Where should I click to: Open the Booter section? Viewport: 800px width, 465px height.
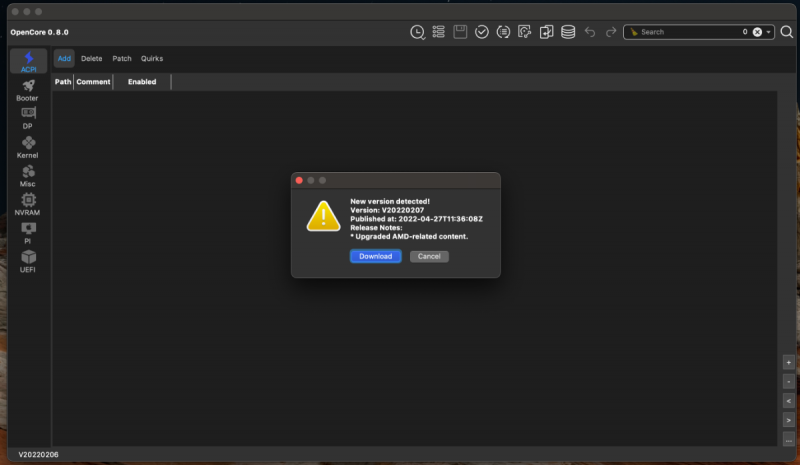28,90
